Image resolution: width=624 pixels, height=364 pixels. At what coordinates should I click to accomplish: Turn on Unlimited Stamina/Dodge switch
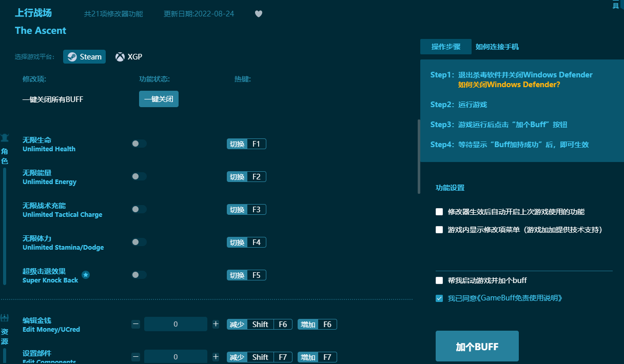coord(139,242)
